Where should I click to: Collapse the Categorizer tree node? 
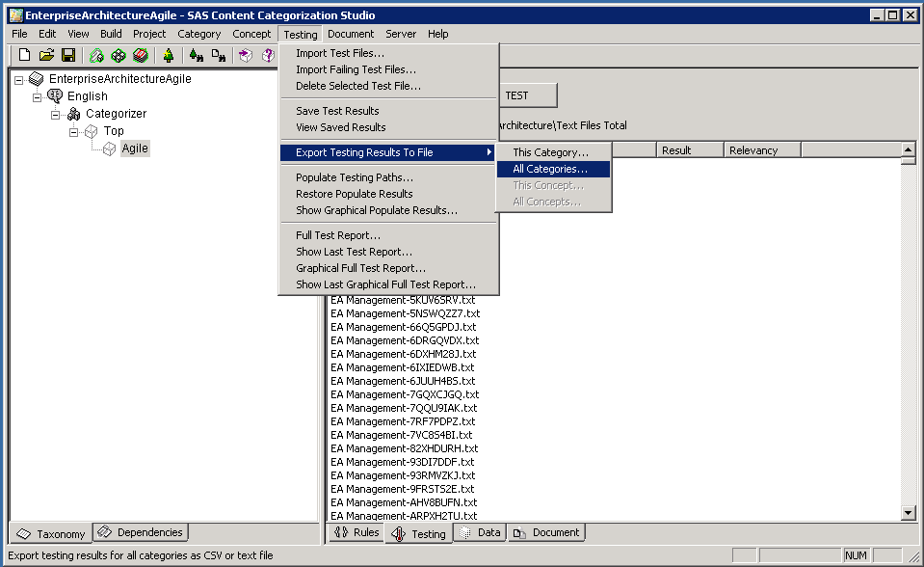55,115
